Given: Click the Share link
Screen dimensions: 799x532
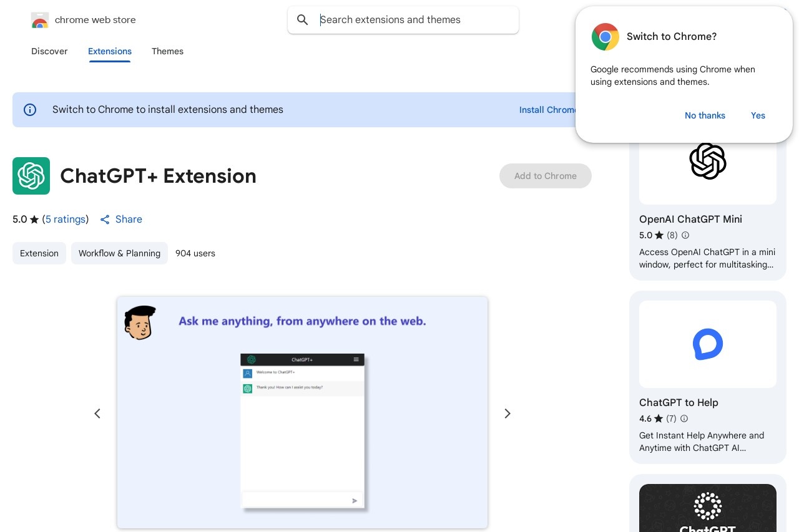Looking at the screenshot, I should (129, 220).
